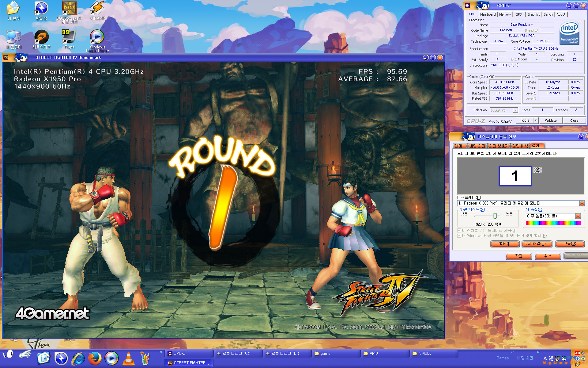Launch the blue lightning quick launch icon
The width and height of the screenshot is (588, 368).
(61, 358)
